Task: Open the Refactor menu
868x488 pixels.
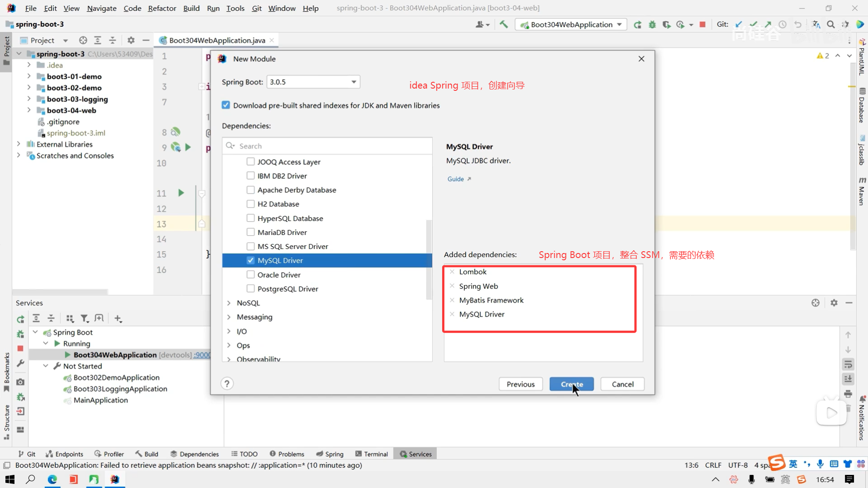Action: [161, 8]
